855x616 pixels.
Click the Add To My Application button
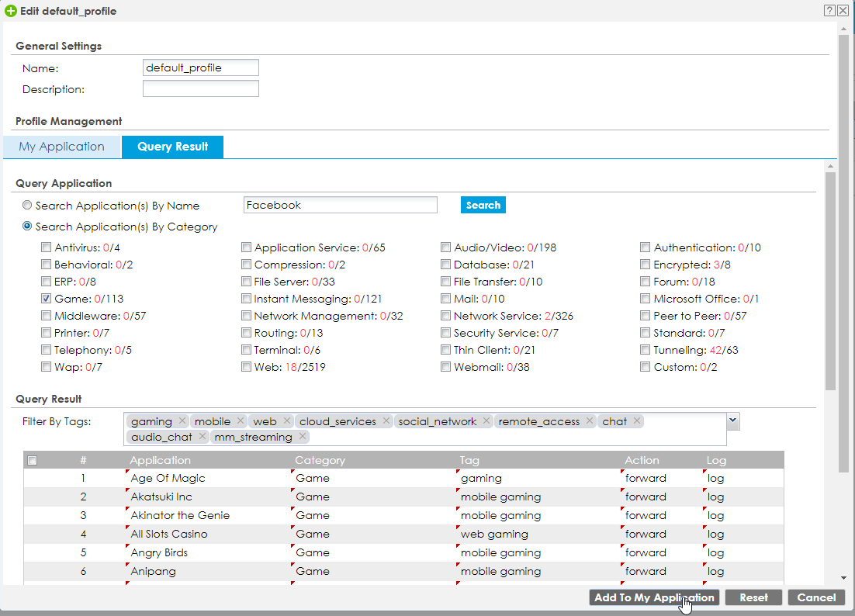point(653,597)
